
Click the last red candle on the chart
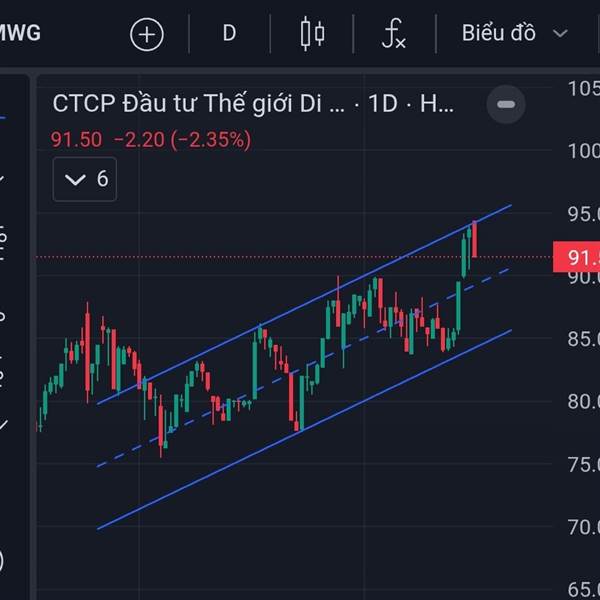475,238
